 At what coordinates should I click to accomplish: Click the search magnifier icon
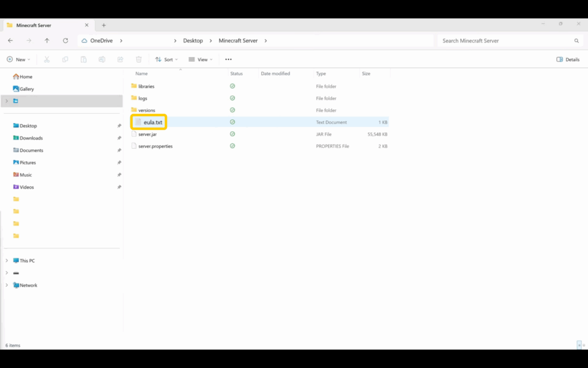coord(577,41)
